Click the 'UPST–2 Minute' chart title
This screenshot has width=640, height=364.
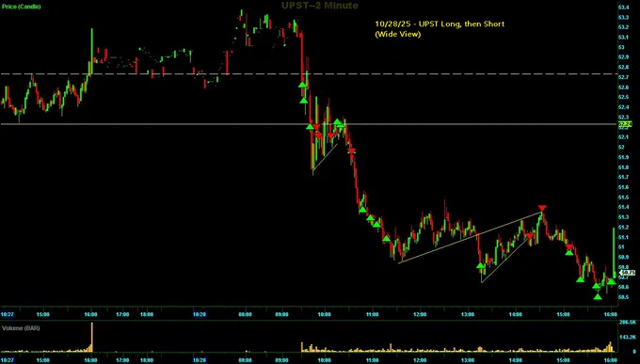[x=320, y=6]
